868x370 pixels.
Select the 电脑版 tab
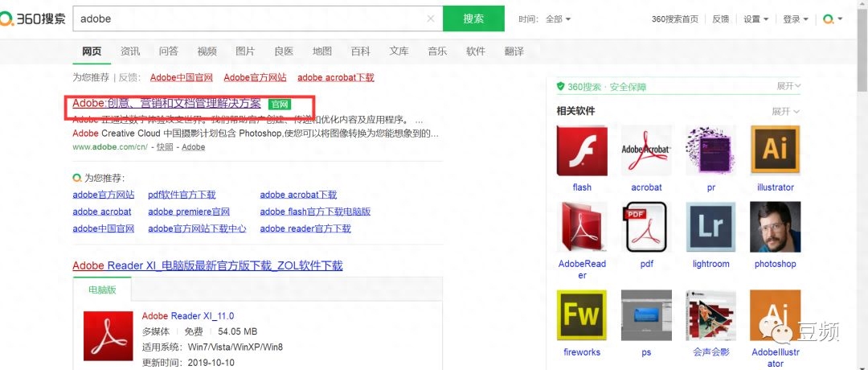(x=102, y=290)
